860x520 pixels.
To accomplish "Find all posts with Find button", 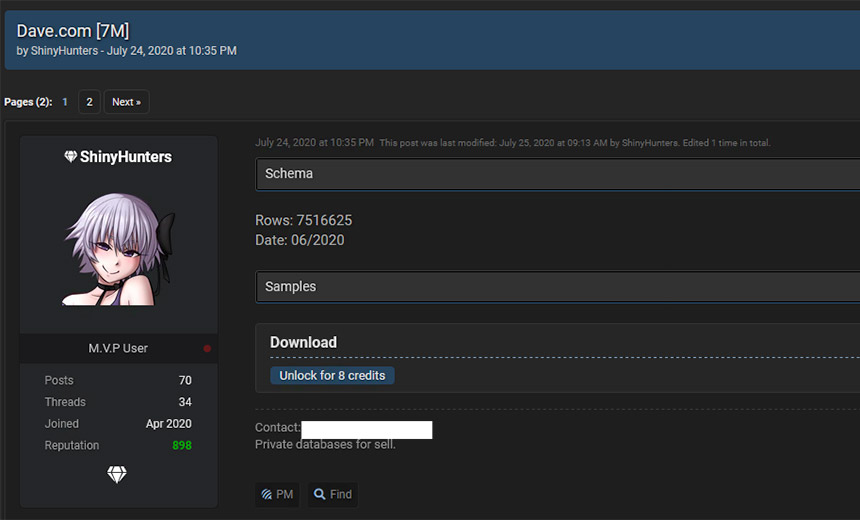I will click(332, 494).
